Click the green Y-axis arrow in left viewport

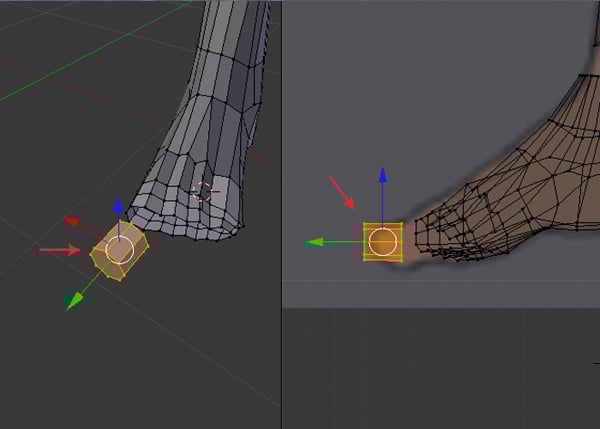[75, 300]
